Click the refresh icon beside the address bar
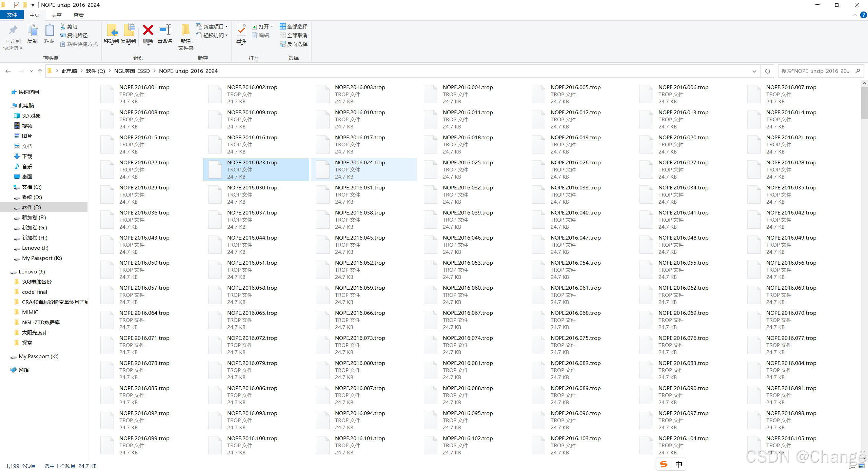Viewport: 868px width, 471px height. (x=768, y=71)
